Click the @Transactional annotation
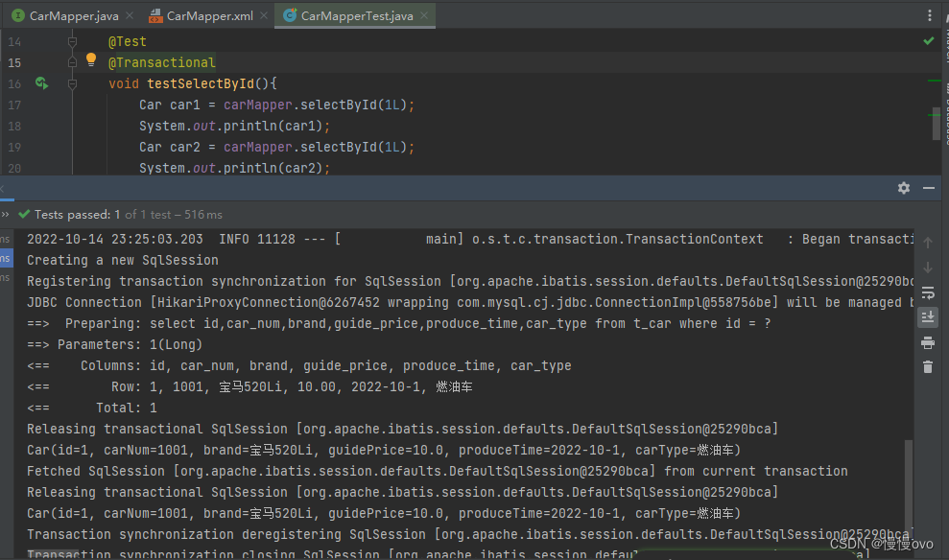This screenshot has height=560, width=949. (161, 62)
